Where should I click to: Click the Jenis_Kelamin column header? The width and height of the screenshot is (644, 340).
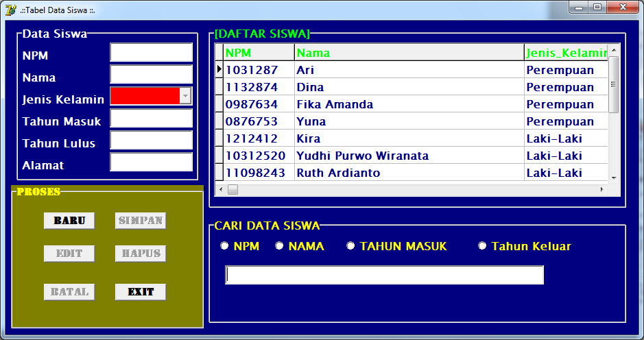pyautogui.click(x=566, y=53)
